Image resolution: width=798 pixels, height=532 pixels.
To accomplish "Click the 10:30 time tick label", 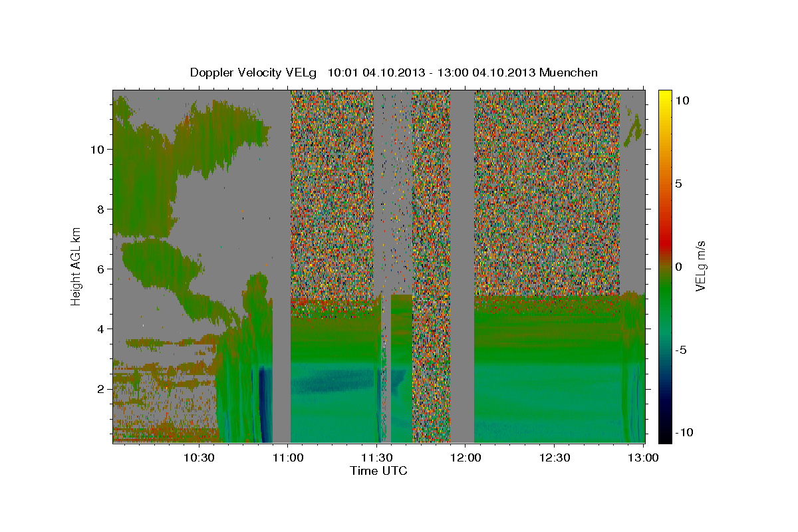I will pos(199,458).
